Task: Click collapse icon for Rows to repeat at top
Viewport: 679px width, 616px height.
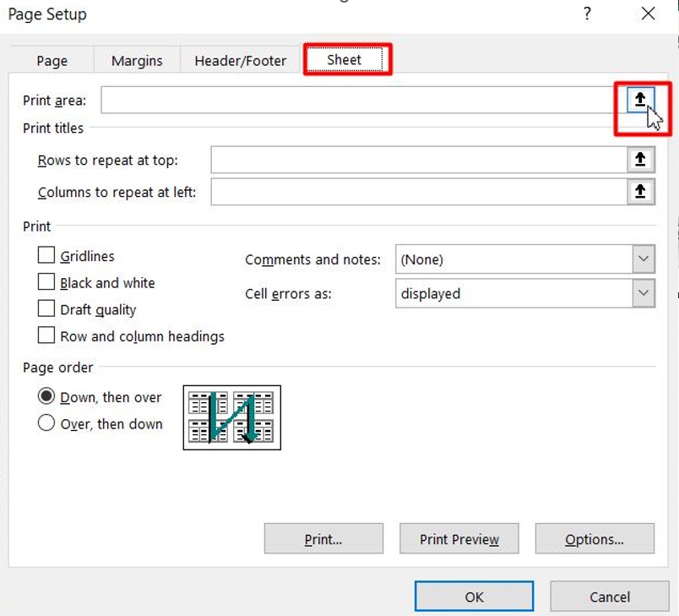Action: (640, 160)
